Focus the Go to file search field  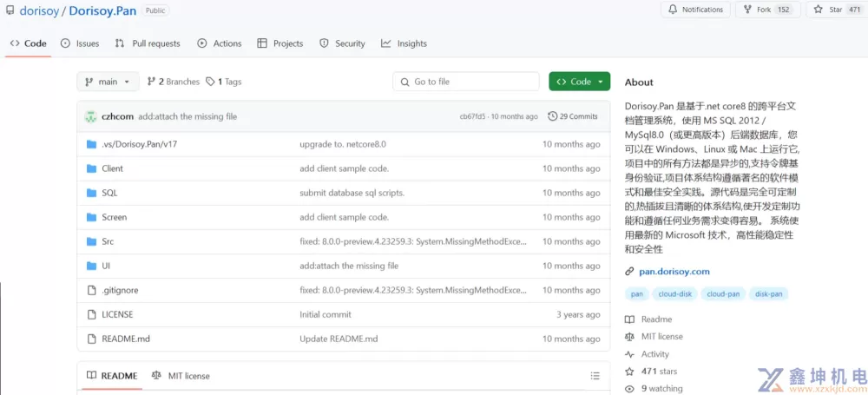466,82
